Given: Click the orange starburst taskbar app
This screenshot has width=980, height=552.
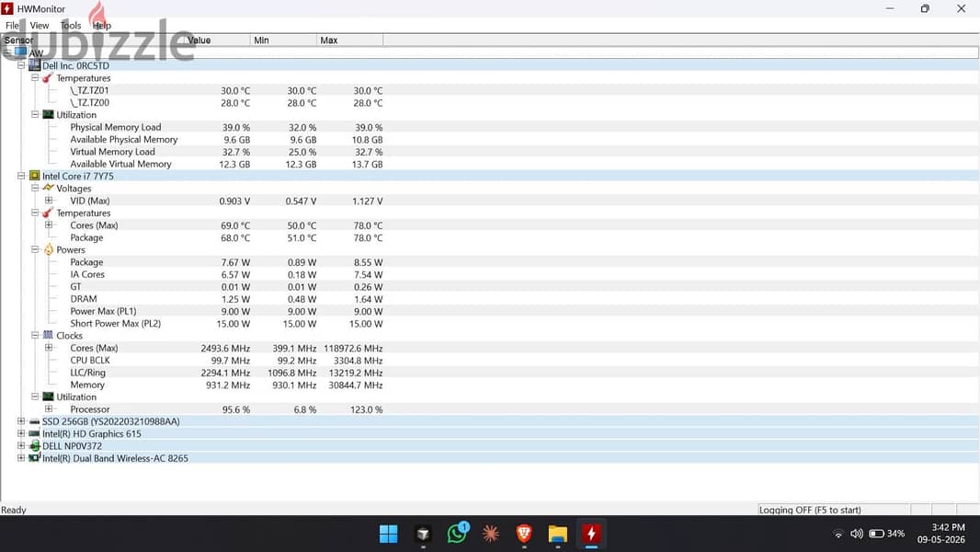Looking at the screenshot, I should click(491, 534).
